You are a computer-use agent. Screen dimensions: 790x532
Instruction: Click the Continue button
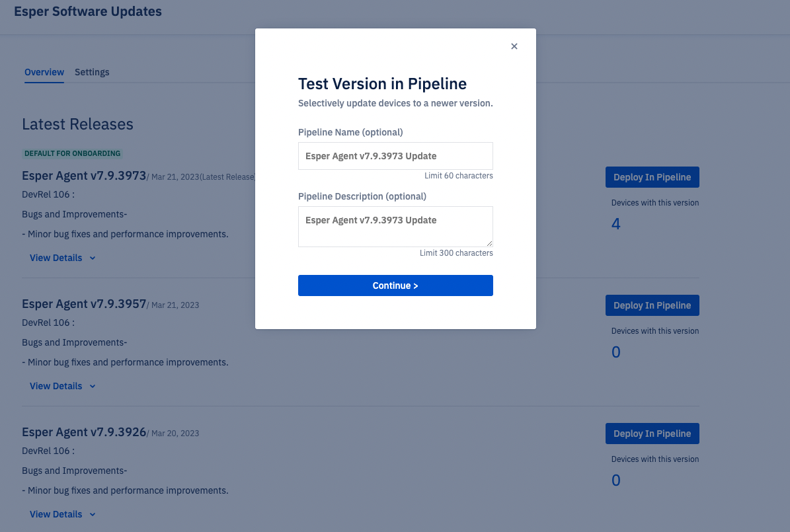click(395, 285)
